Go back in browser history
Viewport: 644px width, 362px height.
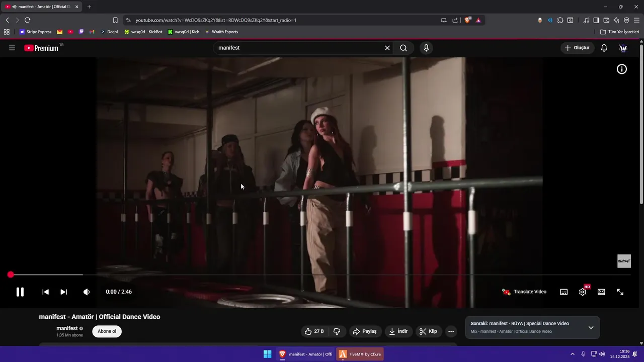tap(7, 20)
